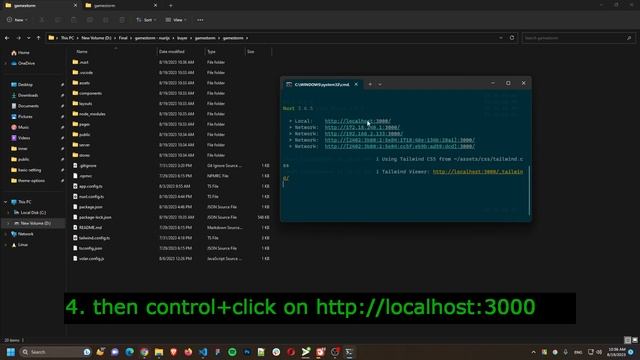The height and width of the screenshot is (360, 640).
Task: Click the http://localhost:3000/ Local link
Action: 358,121
